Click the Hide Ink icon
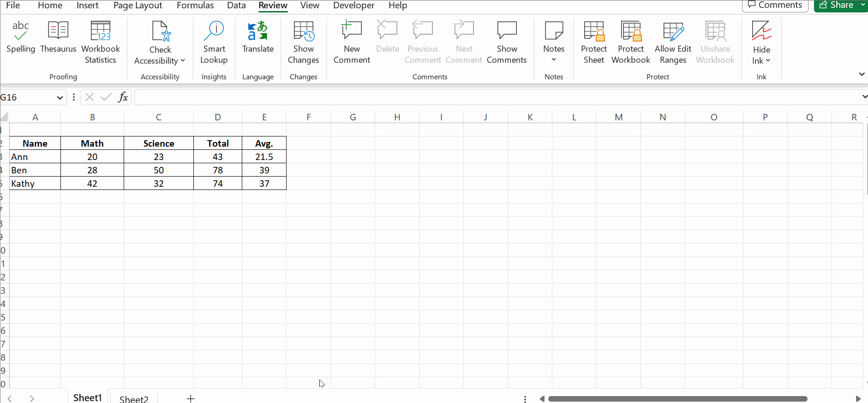 click(761, 30)
